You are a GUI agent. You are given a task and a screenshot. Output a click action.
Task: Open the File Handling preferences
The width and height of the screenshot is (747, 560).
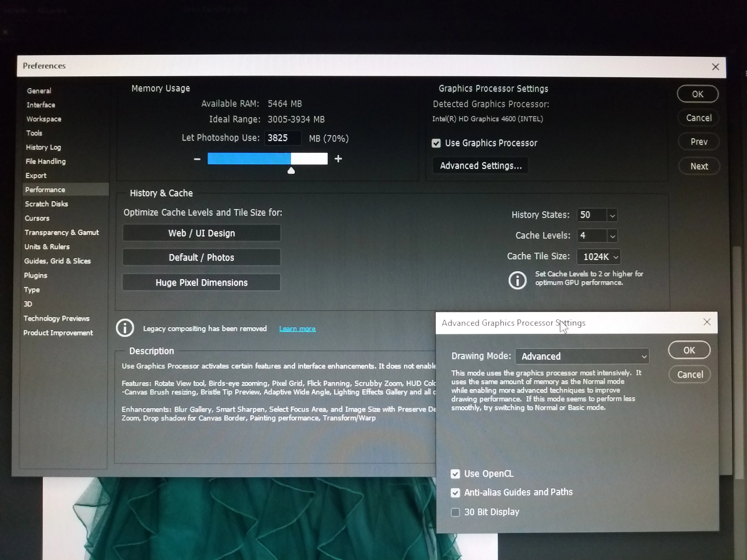point(46,161)
